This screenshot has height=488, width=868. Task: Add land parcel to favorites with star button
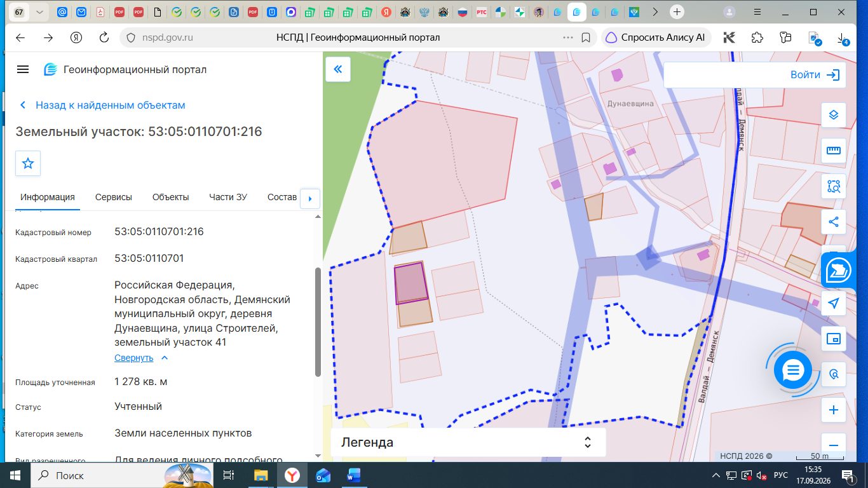click(28, 163)
